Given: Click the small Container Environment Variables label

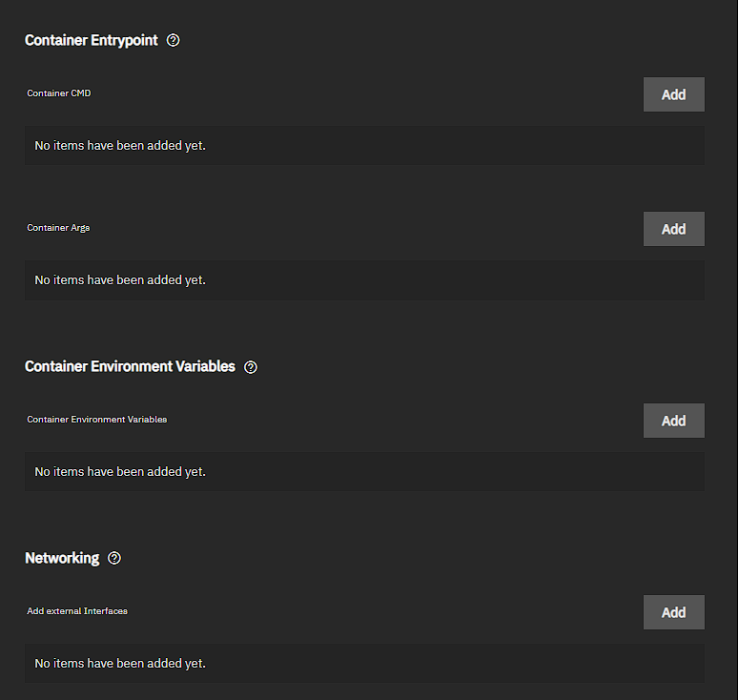Looking at the screenshot, I should [x=96, y=420].
